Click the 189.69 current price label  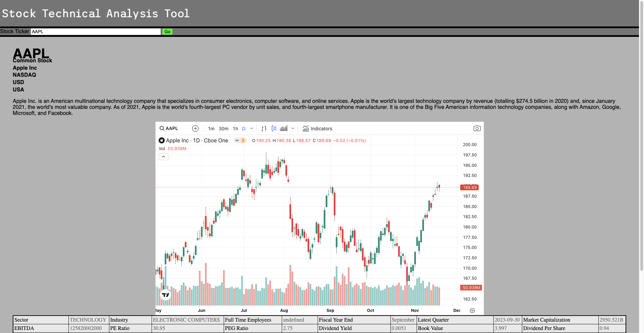469,187
